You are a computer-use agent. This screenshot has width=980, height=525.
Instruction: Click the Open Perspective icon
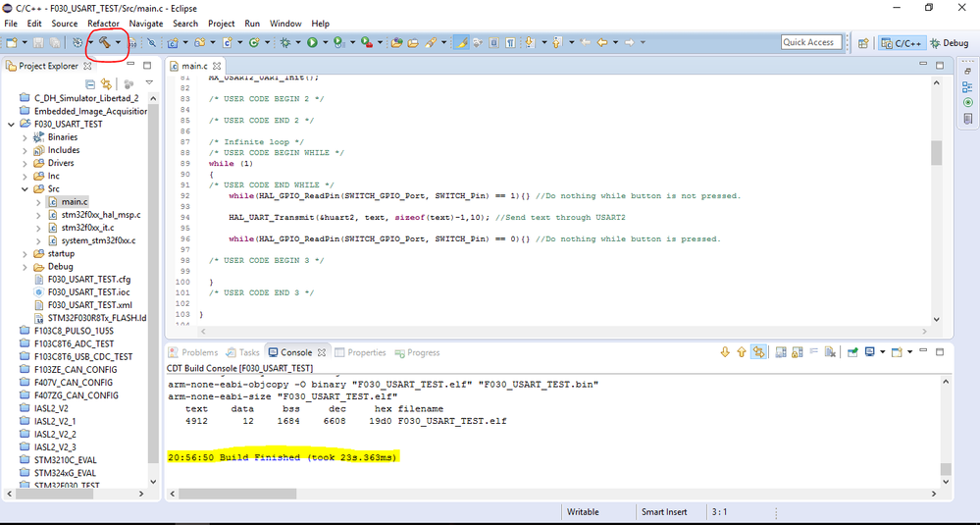coord(863,43)
